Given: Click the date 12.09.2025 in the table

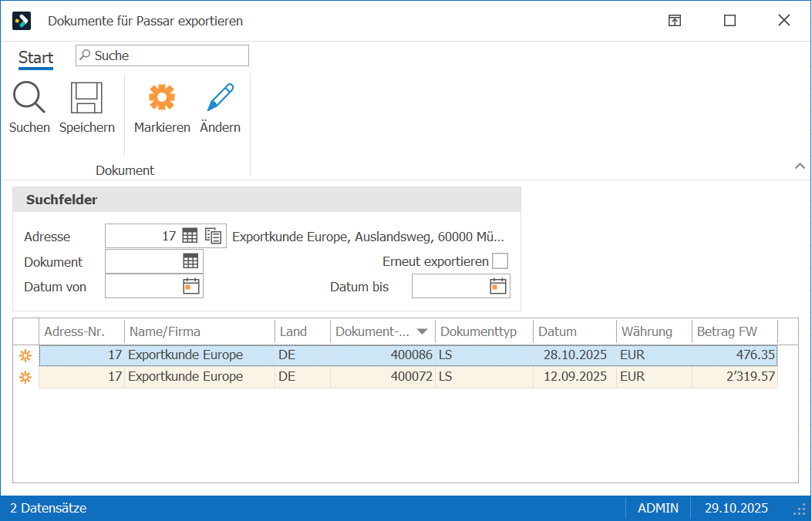Looking at the screenshot, I should click(x=574, y=377).
